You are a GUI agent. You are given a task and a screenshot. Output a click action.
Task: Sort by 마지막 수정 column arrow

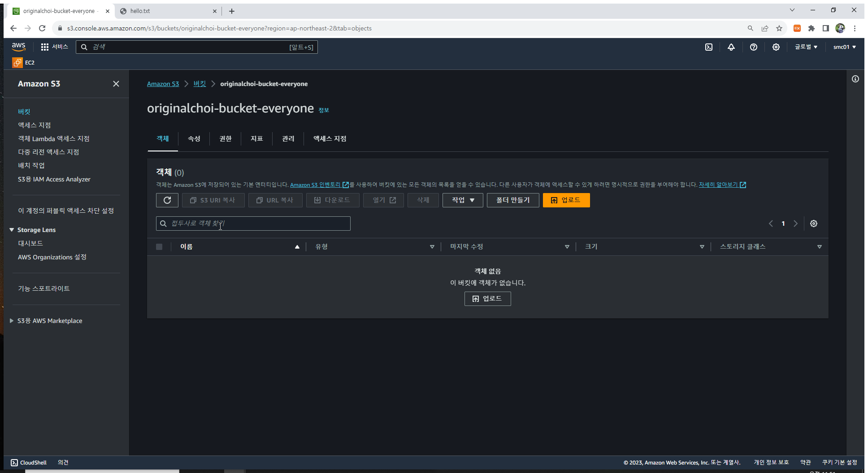(x=567, y=247)
